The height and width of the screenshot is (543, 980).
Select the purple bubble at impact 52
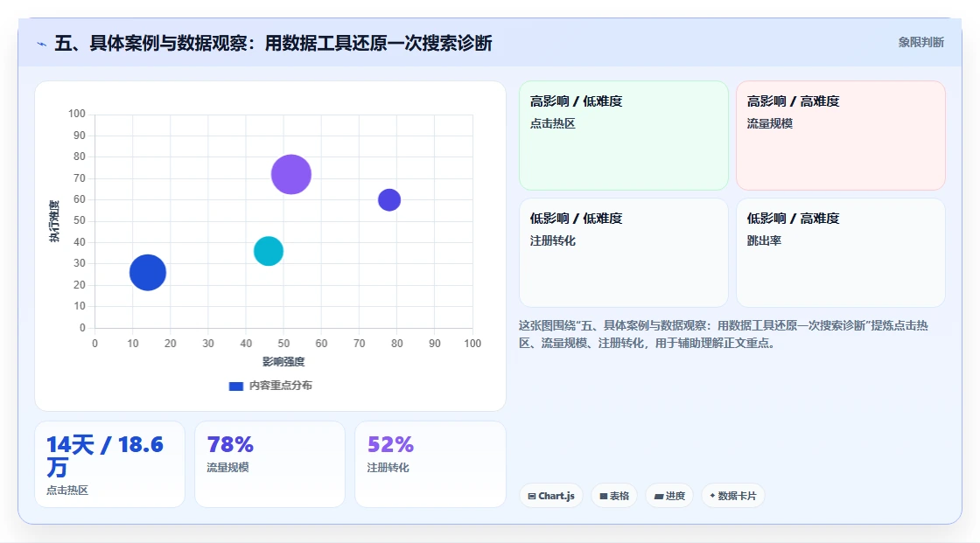291,174
